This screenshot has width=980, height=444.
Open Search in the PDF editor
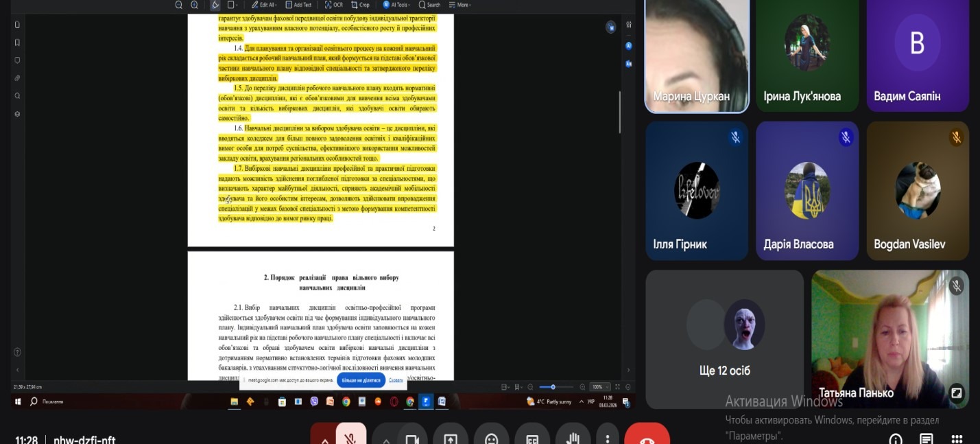click(x=429, y=5)
